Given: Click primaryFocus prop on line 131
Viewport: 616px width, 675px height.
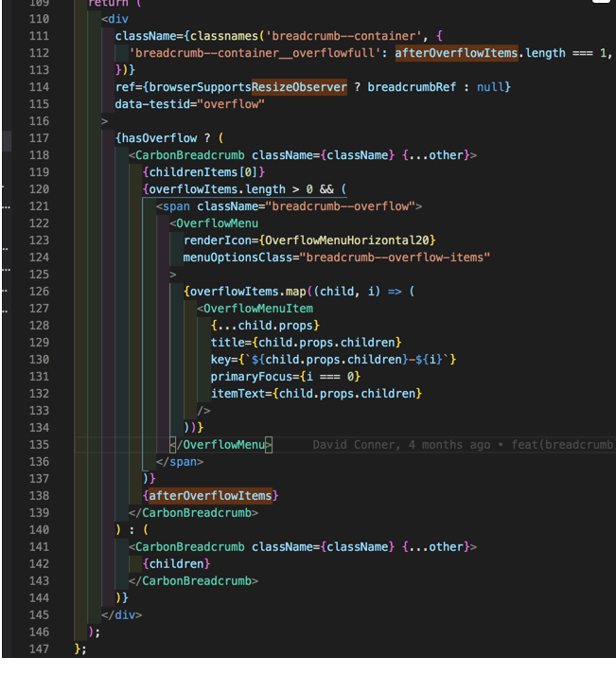Looking at the screenshot, I should click(251, 377).
